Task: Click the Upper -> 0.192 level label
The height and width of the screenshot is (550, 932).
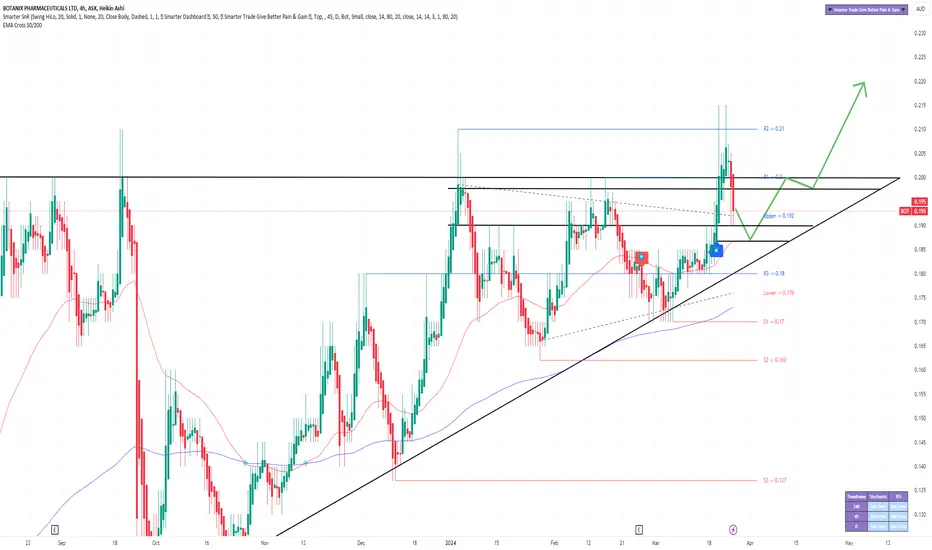Action: (779, 216)
